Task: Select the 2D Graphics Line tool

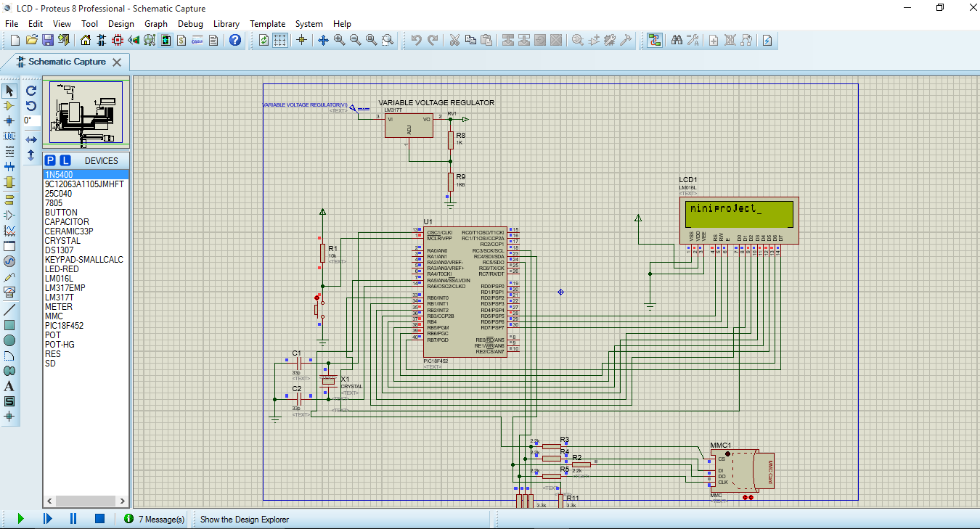Action: tap(9, 310)
